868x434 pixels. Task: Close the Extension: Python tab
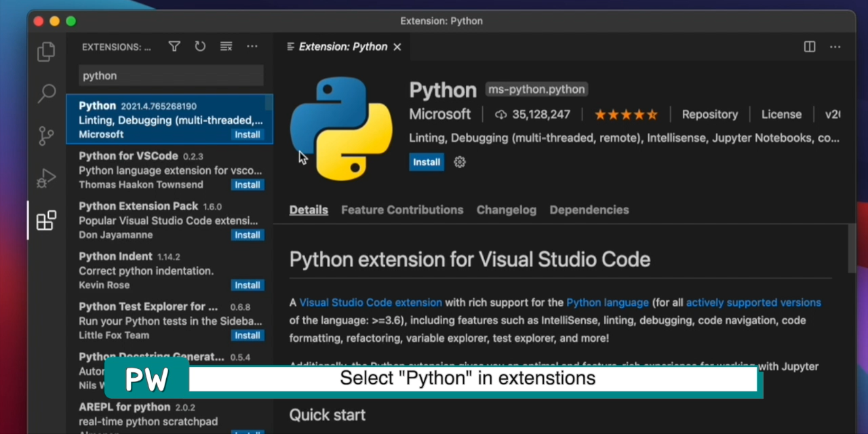coord(397,47)
